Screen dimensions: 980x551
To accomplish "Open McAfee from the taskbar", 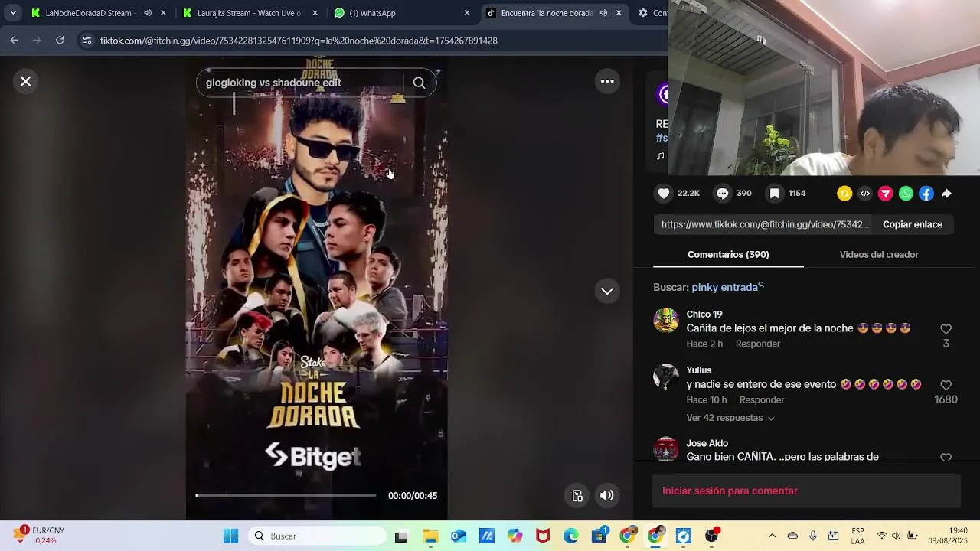I will tap(543, 536).
